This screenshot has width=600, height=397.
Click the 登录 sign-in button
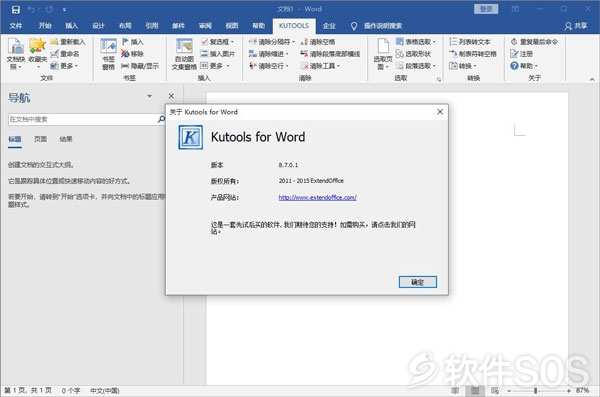point(486,9)
